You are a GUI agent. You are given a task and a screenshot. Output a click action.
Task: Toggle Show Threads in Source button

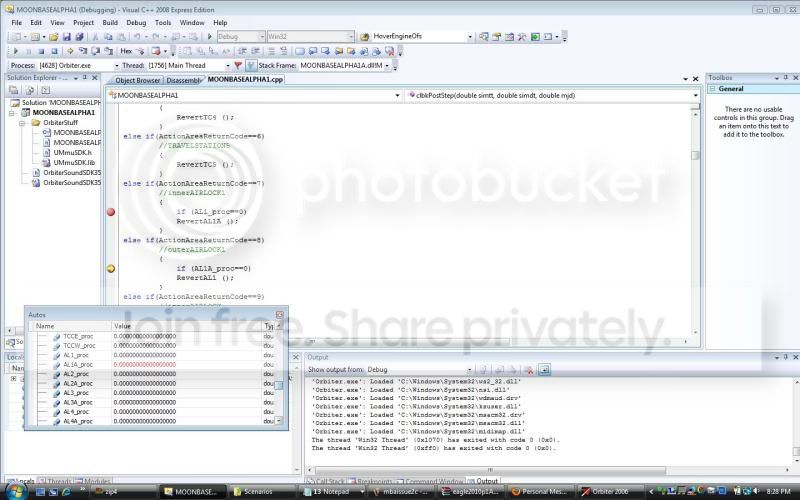point(251,65)
